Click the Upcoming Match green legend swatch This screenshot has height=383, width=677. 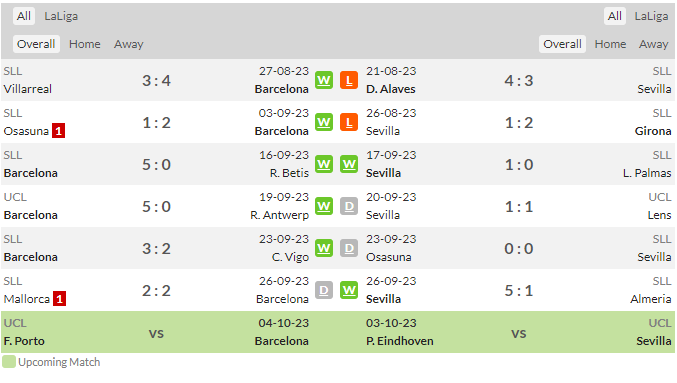[x=9, y=362]
